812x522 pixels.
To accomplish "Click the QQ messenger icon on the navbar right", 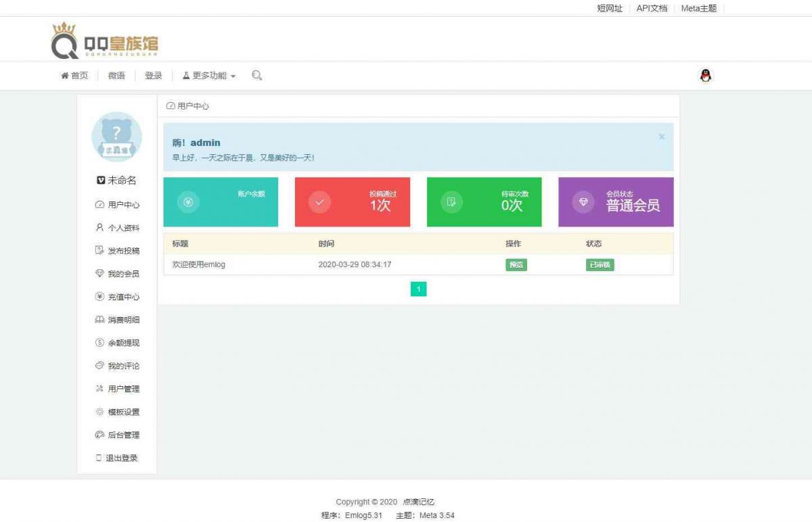I will [x=706, y=74].
